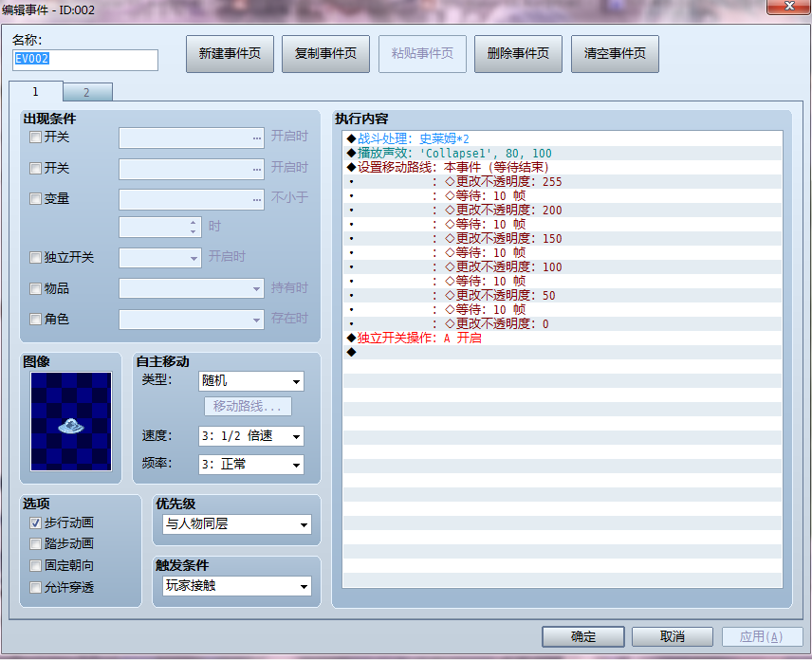Image resolution: width=812 pixels, height=660 pixels.
Task: Click the 删除事件页 button
Action: point(518,54)
